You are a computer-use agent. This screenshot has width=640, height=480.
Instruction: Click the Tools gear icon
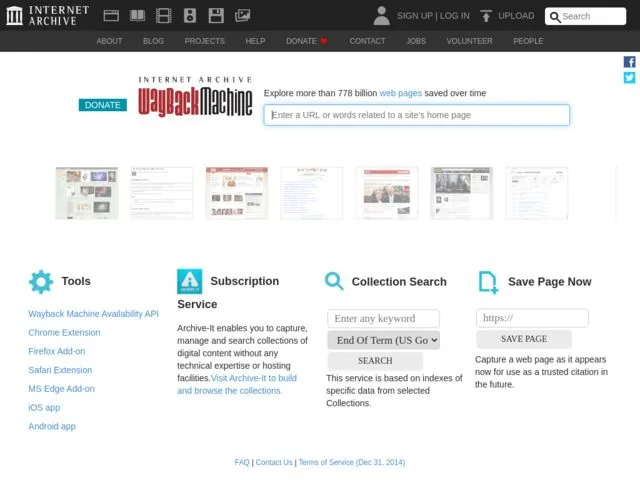(x=41, y=282)
